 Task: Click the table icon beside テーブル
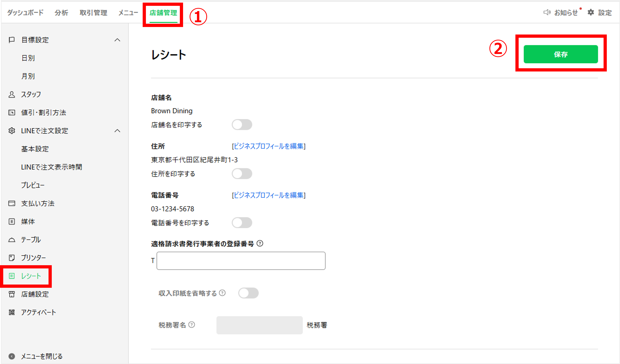click(x=12, y=240)
